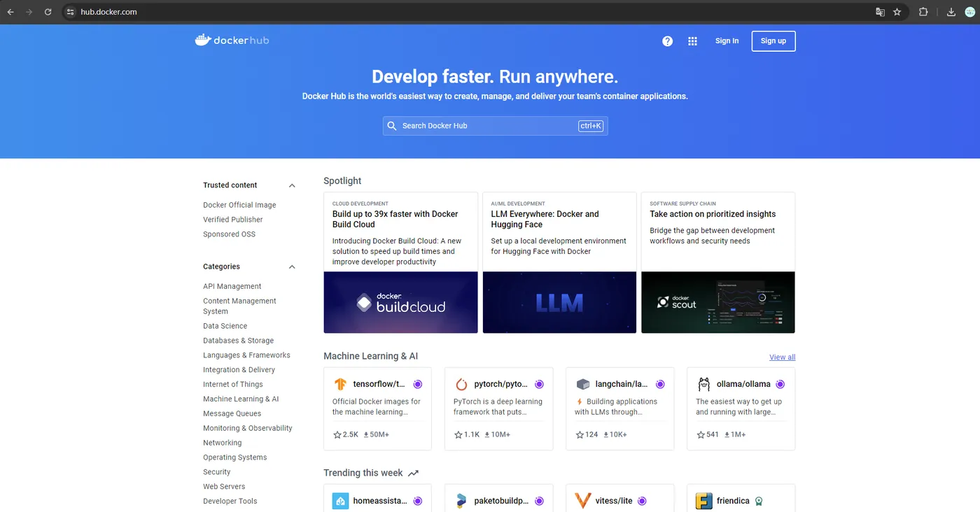Open the Developer Tools category
The width and height of the screenshot is (980, 512).
tap(230, 502)
